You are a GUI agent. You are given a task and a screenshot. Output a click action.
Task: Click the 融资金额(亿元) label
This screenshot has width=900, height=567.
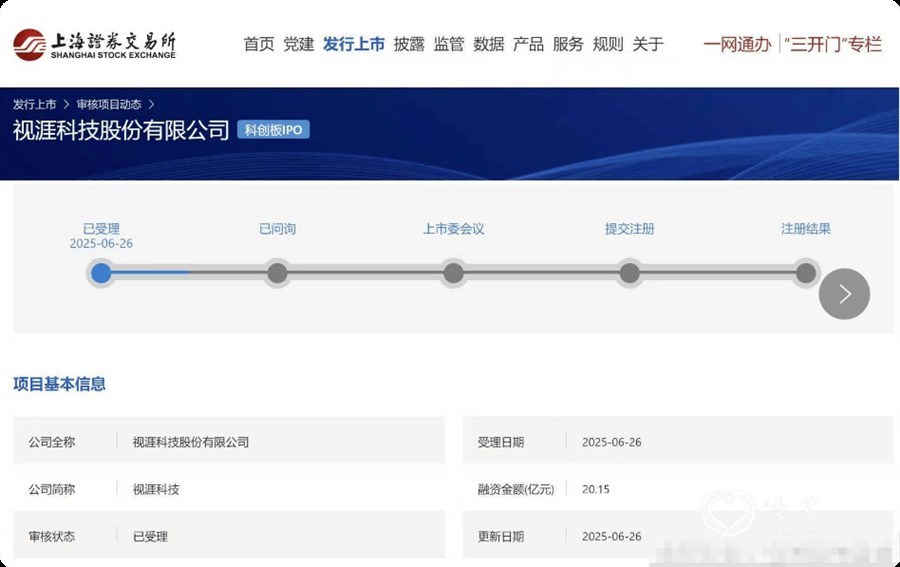[516, 490]
